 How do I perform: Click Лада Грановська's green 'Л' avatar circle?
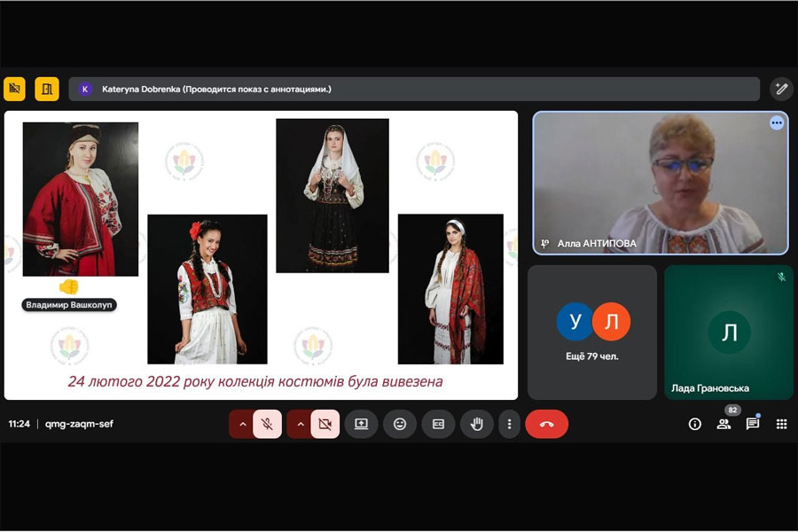point(729,332)
